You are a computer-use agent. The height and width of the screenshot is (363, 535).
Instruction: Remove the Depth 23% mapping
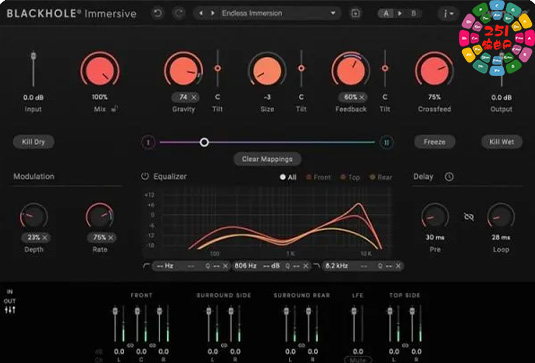coord(45,237)
